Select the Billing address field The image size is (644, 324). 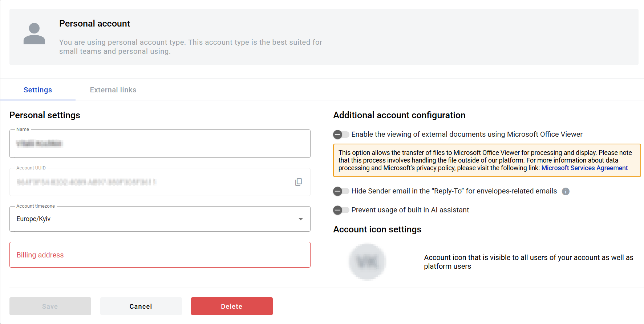(x=160, y=255)
